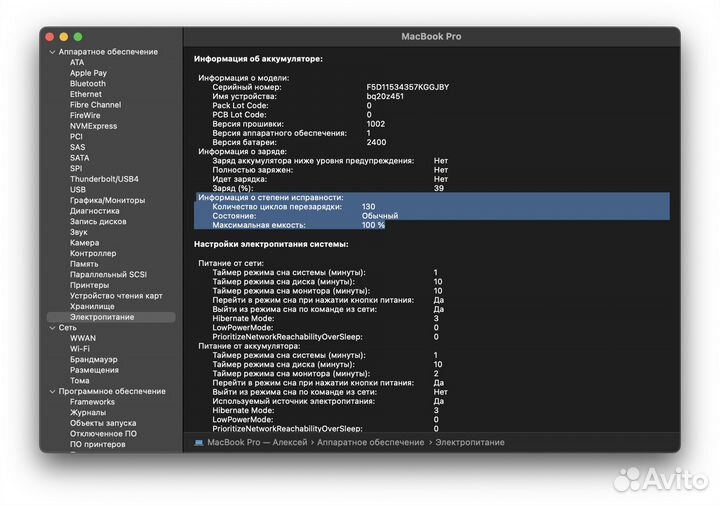Open the Хранилище sidebar entry
The width and height of the screenshot is (720, 505).
[x=92, y=306]
